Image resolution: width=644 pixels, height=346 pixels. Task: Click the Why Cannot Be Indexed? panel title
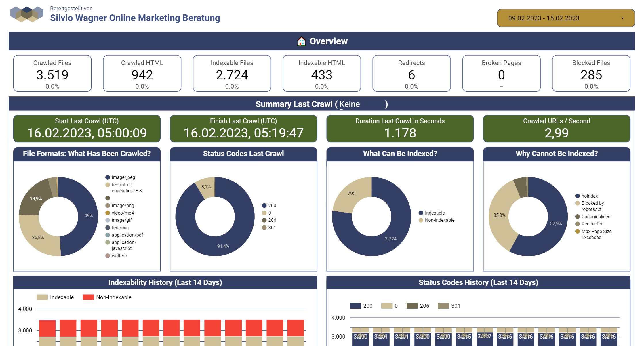point(557,154)
